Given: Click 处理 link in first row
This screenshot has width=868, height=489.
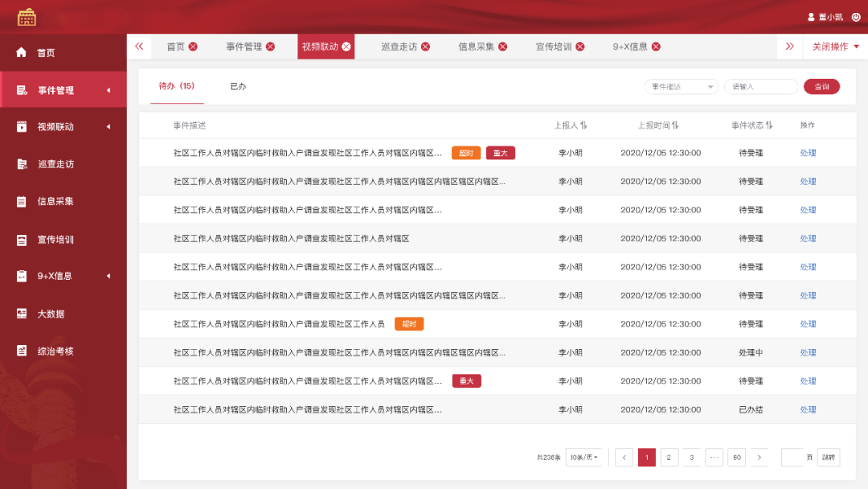Looking at the screenshot, I should tap(808, 153).
